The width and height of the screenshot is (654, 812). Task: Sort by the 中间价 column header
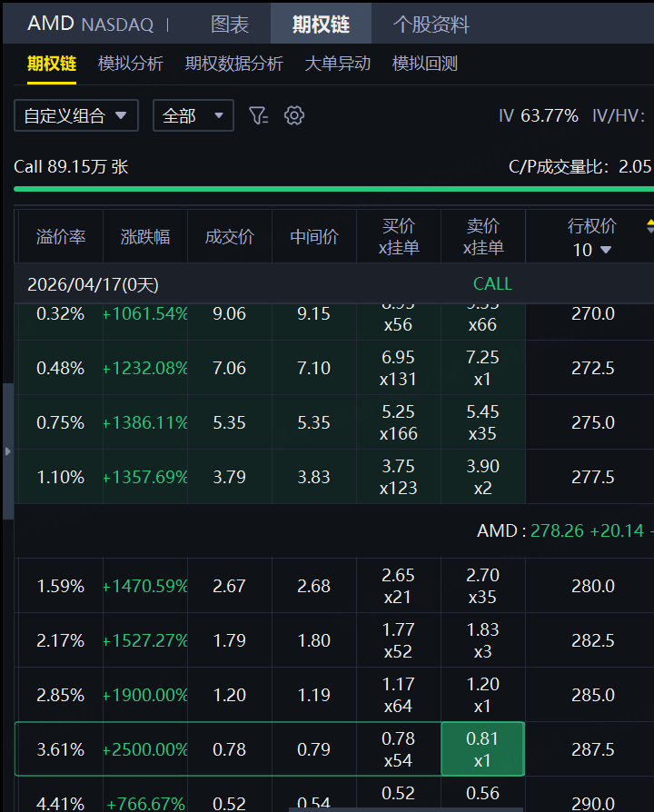coord(313,237)
